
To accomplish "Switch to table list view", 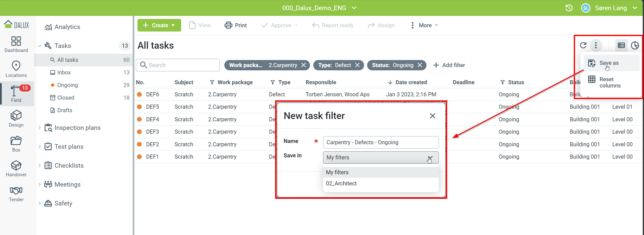I will tap(621, 45).
